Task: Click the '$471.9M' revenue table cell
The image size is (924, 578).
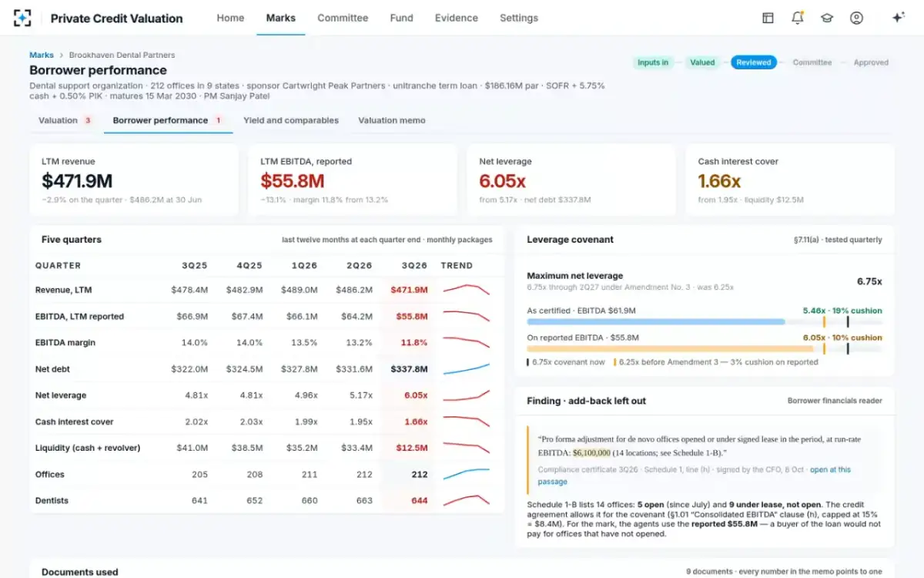Action: (x=409, y=291)
